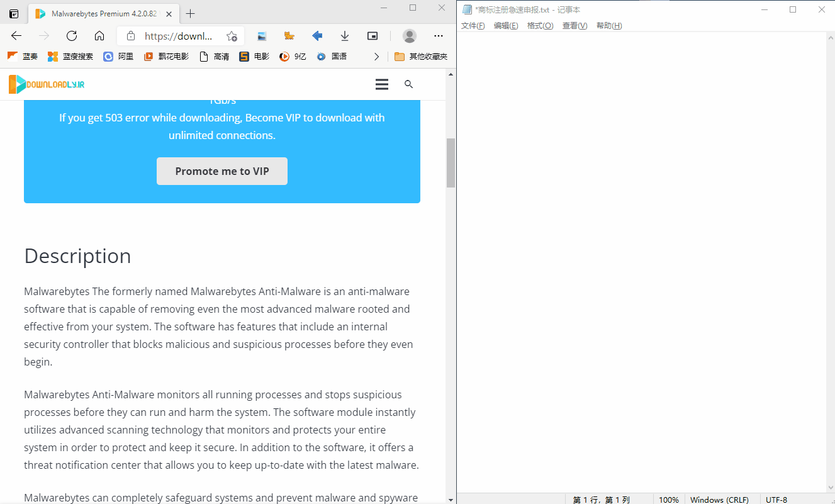Click the browser forward arrow
835x504 pixels.
pos(44,36)
